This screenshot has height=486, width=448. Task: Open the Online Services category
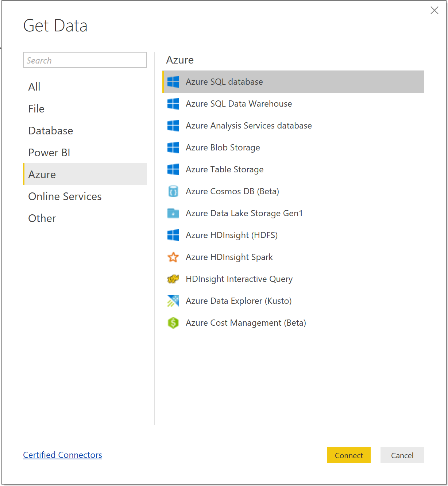(x=65, y=196)
